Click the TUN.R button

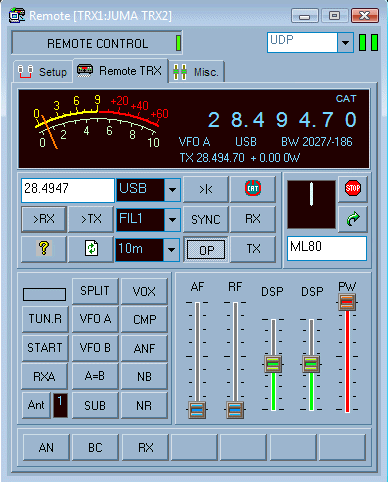click(45, 319)
